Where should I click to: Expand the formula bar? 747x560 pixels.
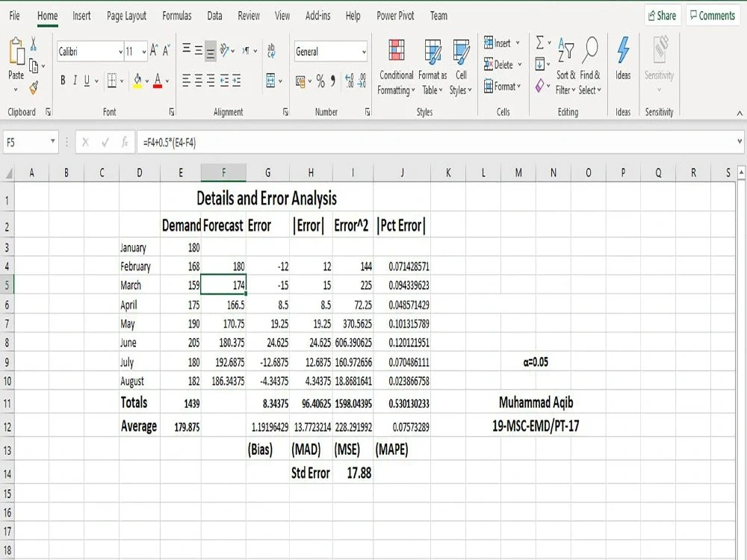[740, 141]
